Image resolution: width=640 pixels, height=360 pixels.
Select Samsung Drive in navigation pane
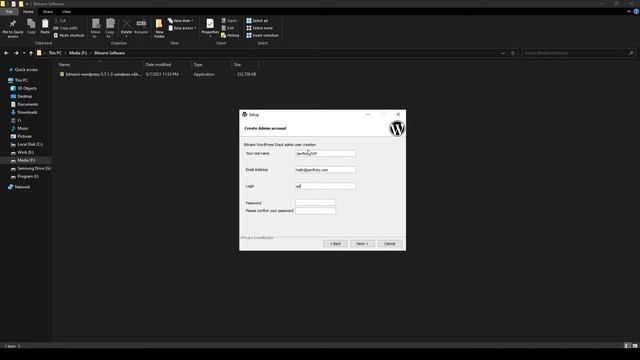[34, 169]
